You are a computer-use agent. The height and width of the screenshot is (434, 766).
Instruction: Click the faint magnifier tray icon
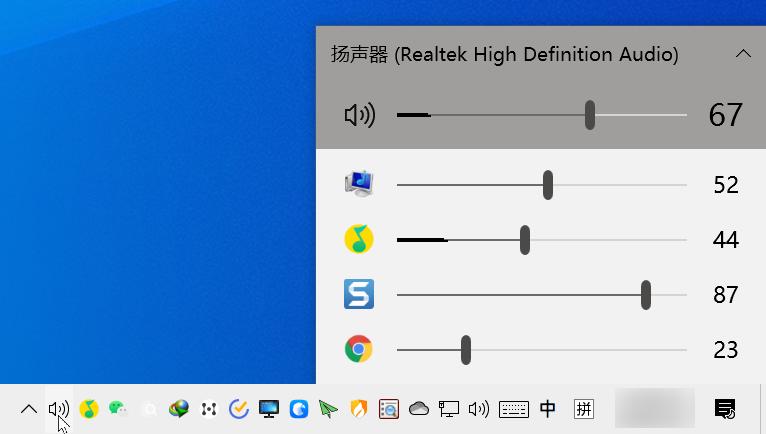pos(149,409)
